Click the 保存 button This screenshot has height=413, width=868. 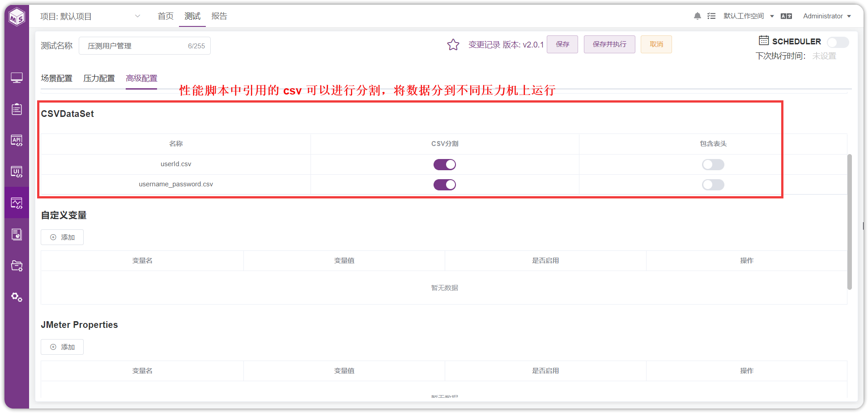(x=562, y=44)
